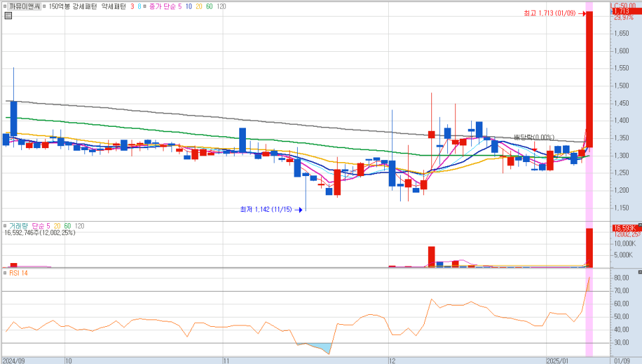The image size is (642, 364).
Task: Toggle the 5-day moving average line label
Action: click(179, 6)
